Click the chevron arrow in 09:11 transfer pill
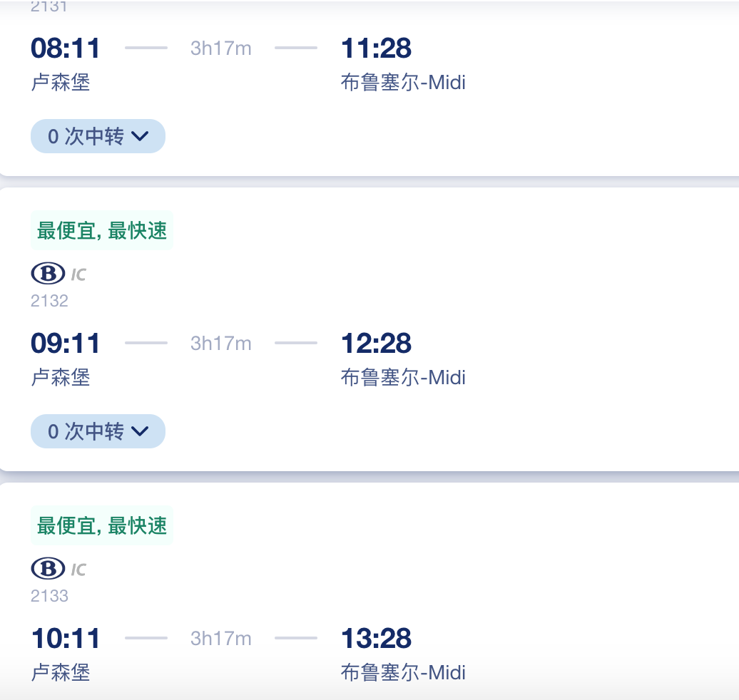This screenshot has width=739, height=700. [x=140, y=431]
